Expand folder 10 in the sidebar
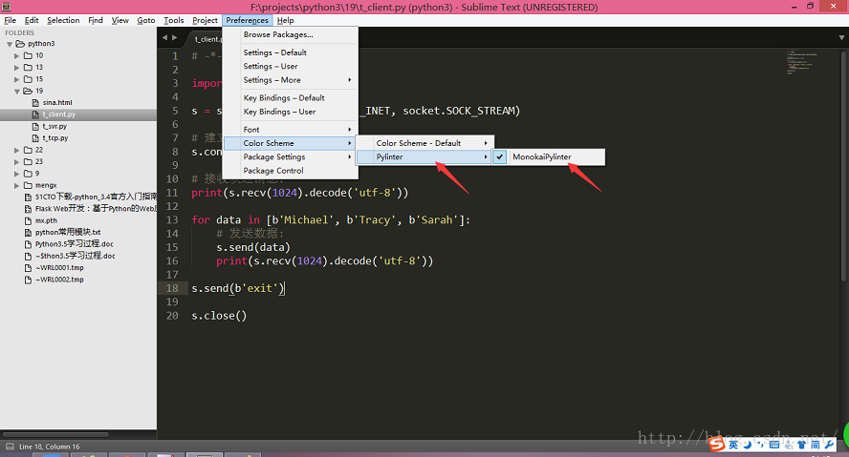 click(17, 56)
